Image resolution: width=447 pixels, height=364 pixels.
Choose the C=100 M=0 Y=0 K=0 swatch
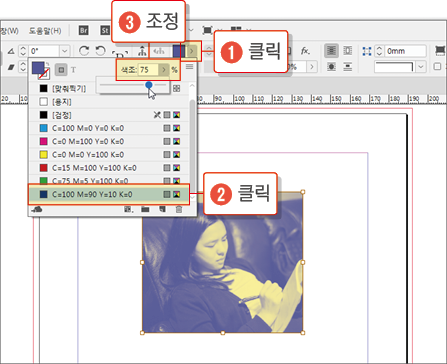(x=109, y=128)
